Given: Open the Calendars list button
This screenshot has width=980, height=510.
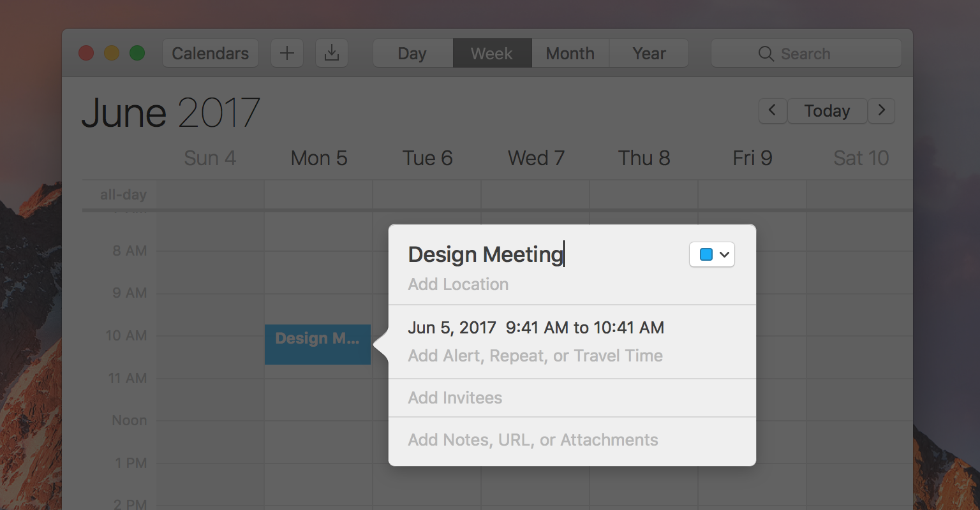Looking at the screenshot, I should click(211, 54).
